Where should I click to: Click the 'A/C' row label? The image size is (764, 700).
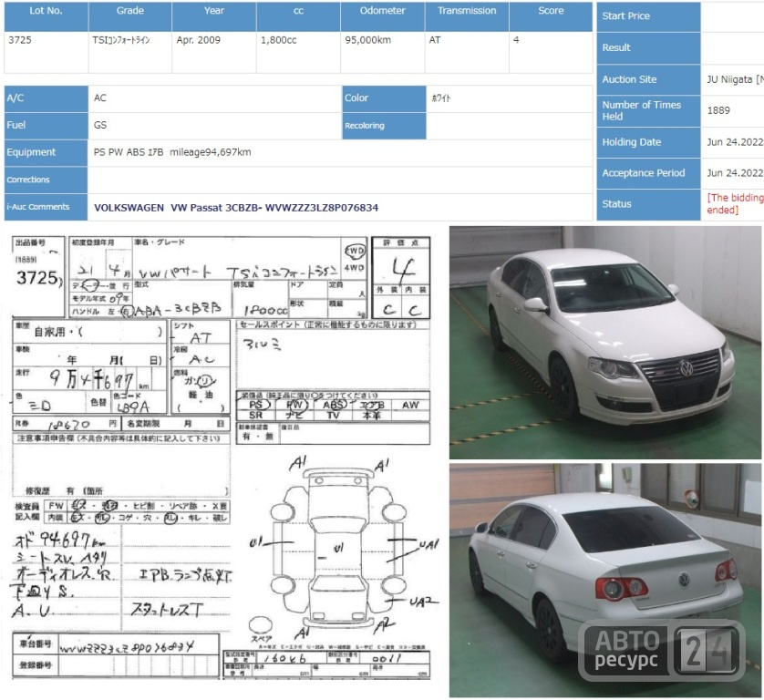[46, 98]
